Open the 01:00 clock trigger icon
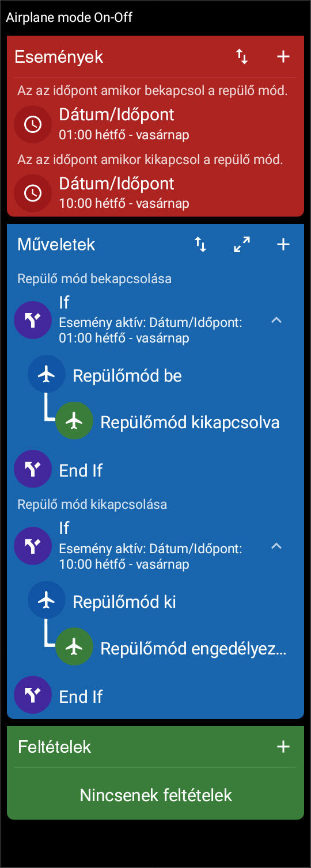 point(32,124)
